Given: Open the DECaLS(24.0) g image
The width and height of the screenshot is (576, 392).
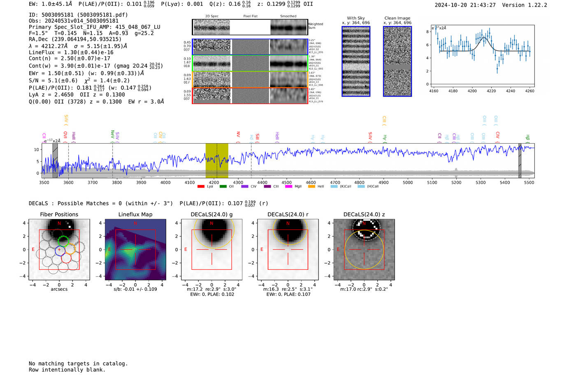Looking at the screenshot, I should point(212,249).
